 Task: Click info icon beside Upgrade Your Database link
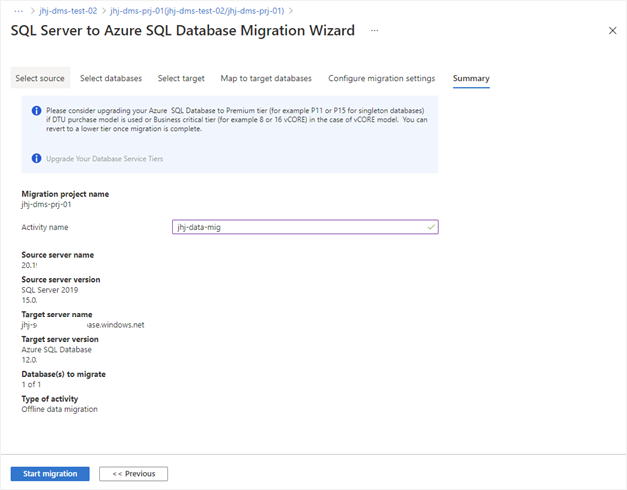(36, 158)
